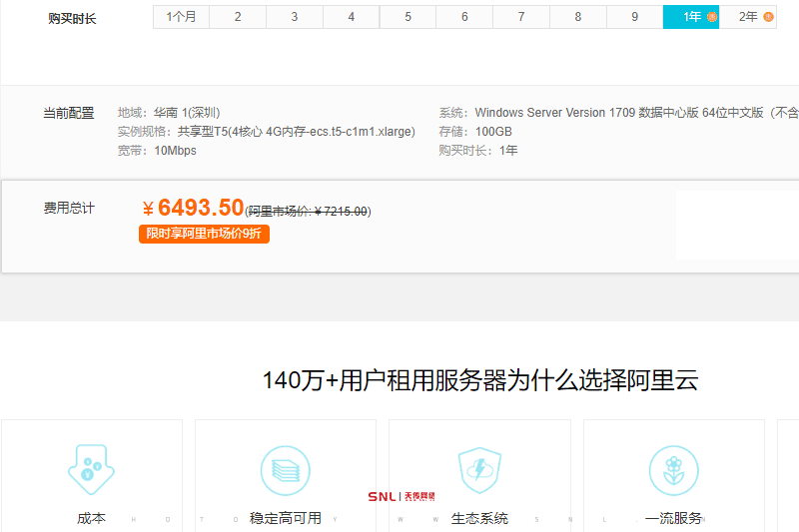This screenshot has width=799, height=532.
Task: Switch to the 1年 duration tab
Action: tap(691, 17)
